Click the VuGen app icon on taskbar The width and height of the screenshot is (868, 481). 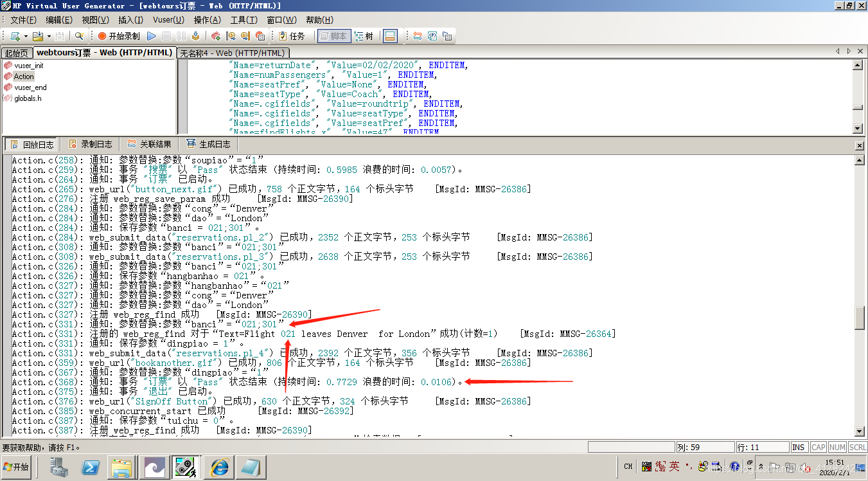[x=186, y=467]
